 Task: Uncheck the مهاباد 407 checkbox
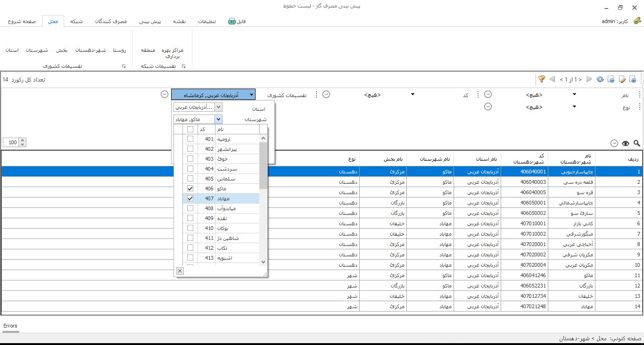pyautogui.click(x=190, y=198)
